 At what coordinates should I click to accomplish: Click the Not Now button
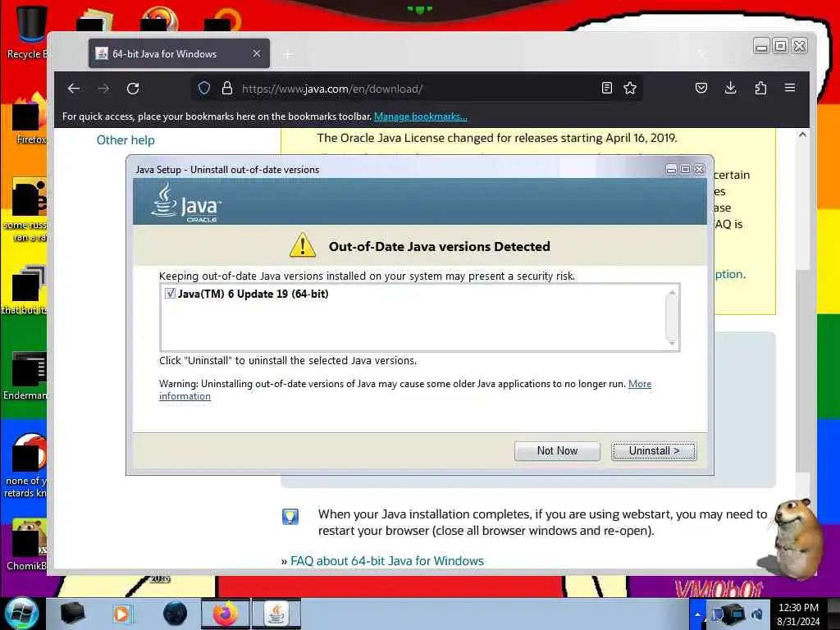click(x=557, y=450)
